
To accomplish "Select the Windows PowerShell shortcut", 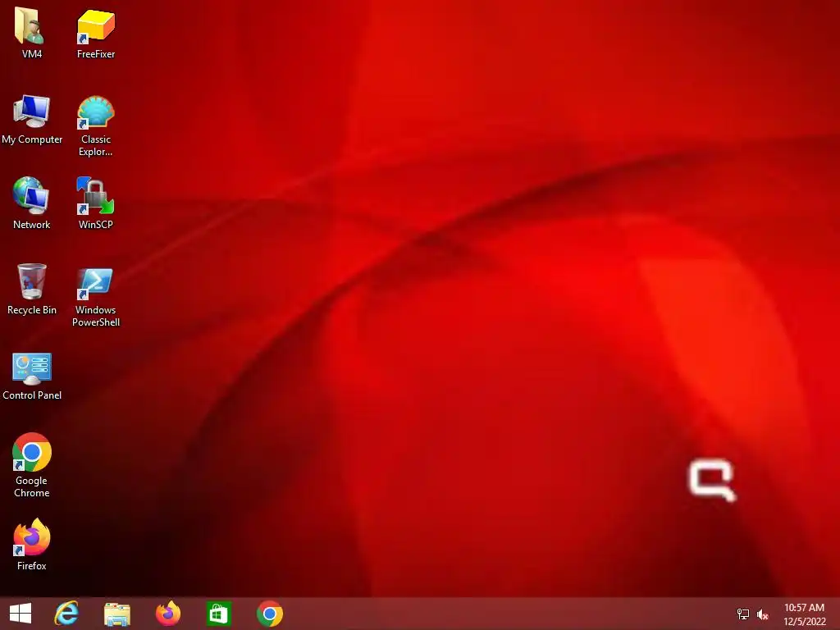I will click(95, 283).
